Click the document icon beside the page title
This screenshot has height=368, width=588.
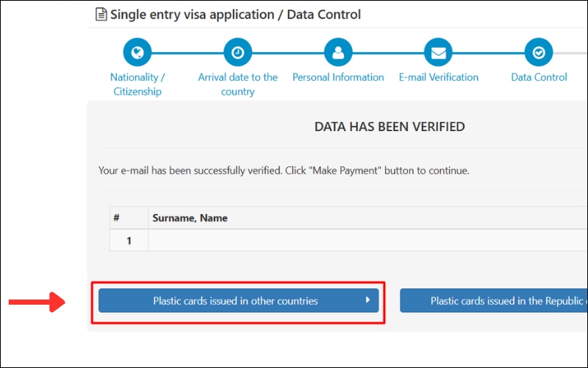click(101, 14)
